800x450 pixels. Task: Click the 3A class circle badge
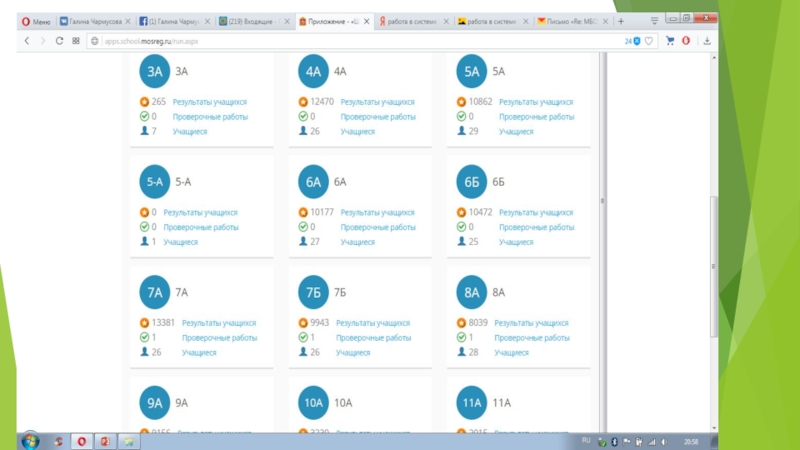click(x=155, y=71)
